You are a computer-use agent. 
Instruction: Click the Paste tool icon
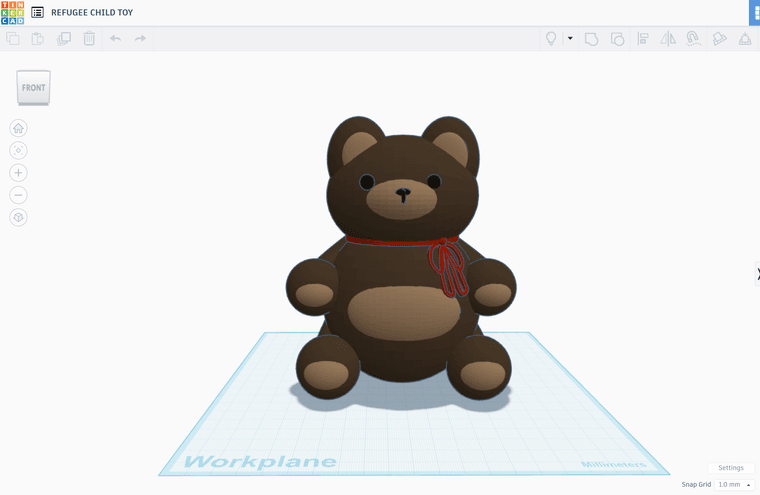pyautogui.click(x=38, y=38)
